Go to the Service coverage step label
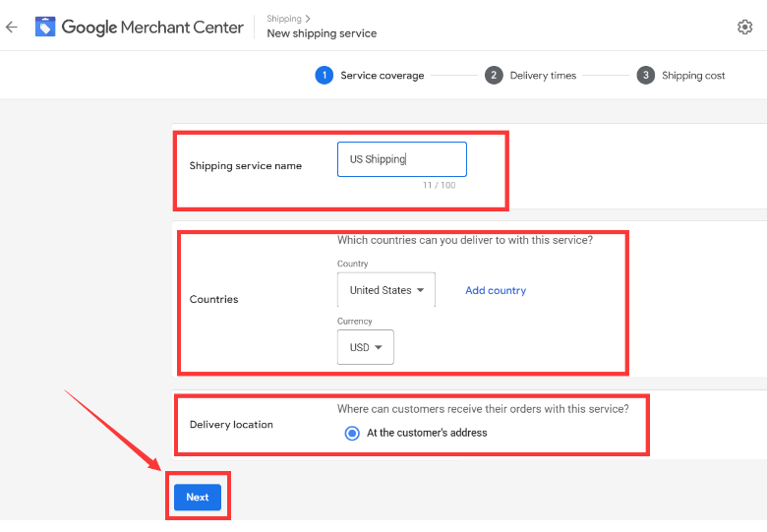The height and width of the screenshot is (532, 767). (383, 76)
